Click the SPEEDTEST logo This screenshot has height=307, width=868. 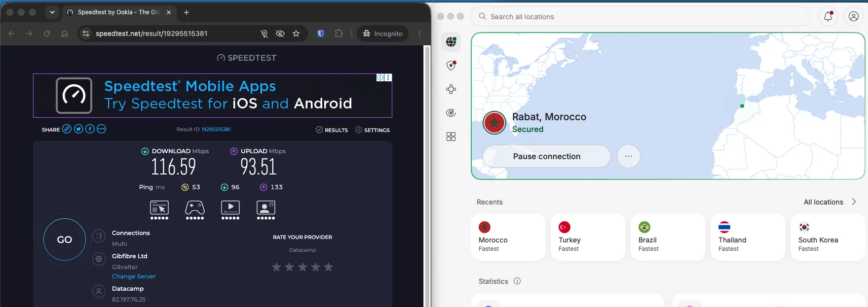(x=247, y=58)
